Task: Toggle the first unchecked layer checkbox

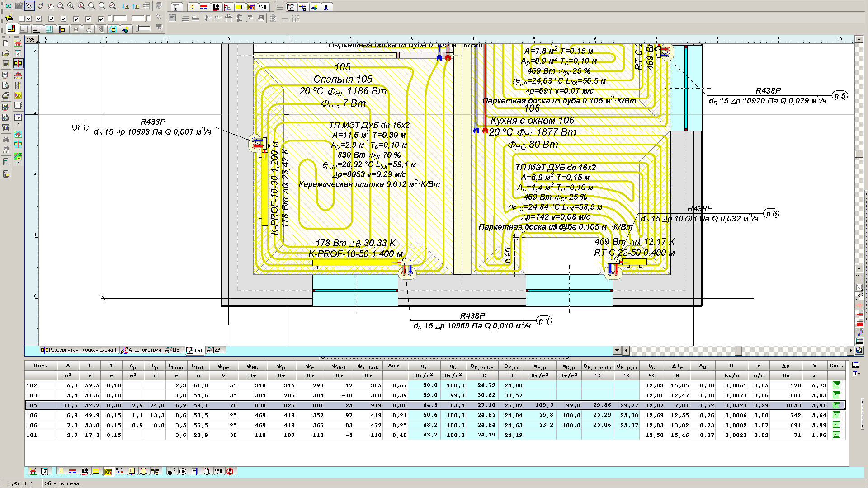Action: [22, 19]
